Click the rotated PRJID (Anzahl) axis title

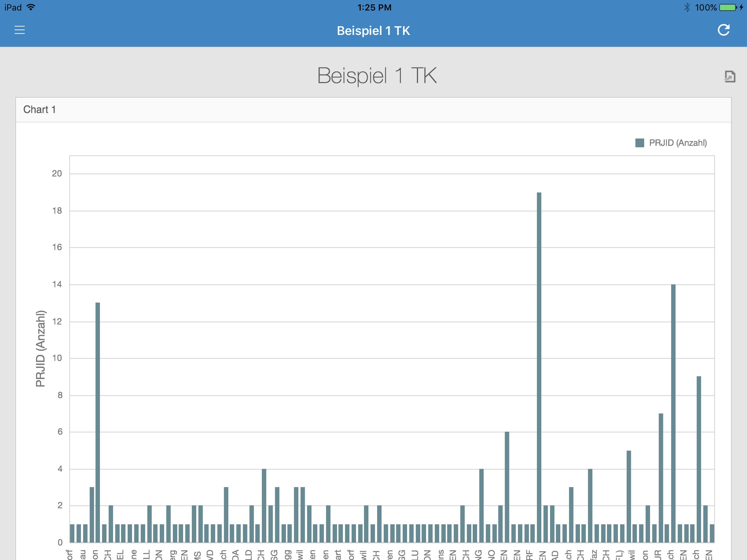click(40, 349)
